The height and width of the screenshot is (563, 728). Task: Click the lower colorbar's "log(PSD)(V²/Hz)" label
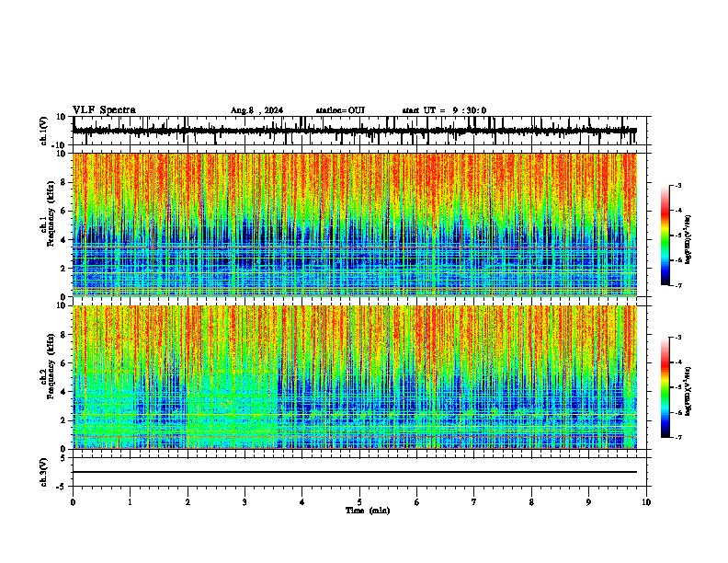coord(688,391)
